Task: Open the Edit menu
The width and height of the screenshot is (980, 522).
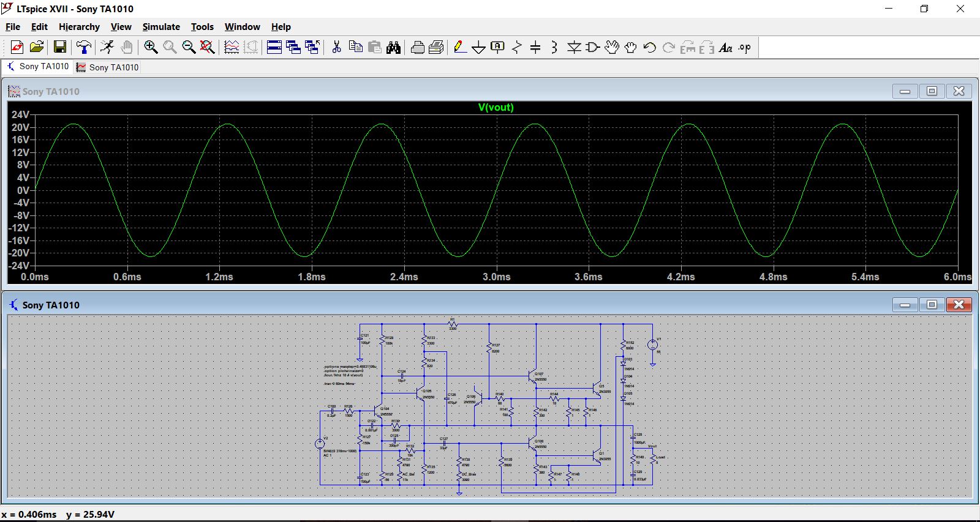Action: [x=39, y=27]
